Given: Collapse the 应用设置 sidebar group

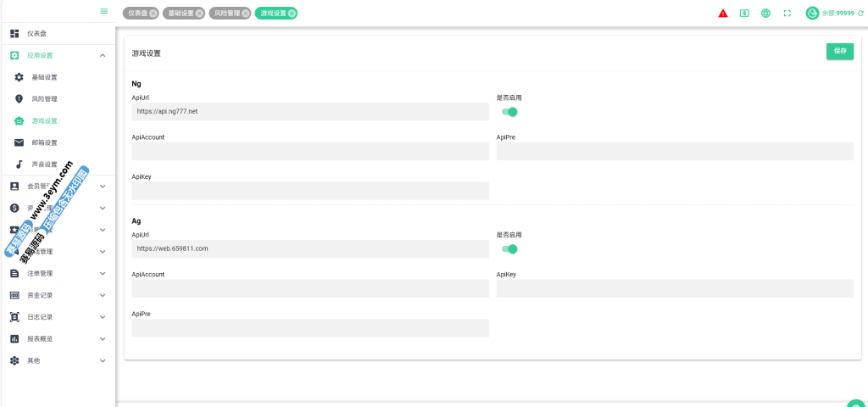Looking at the screenshot, I should click(103, 55).
